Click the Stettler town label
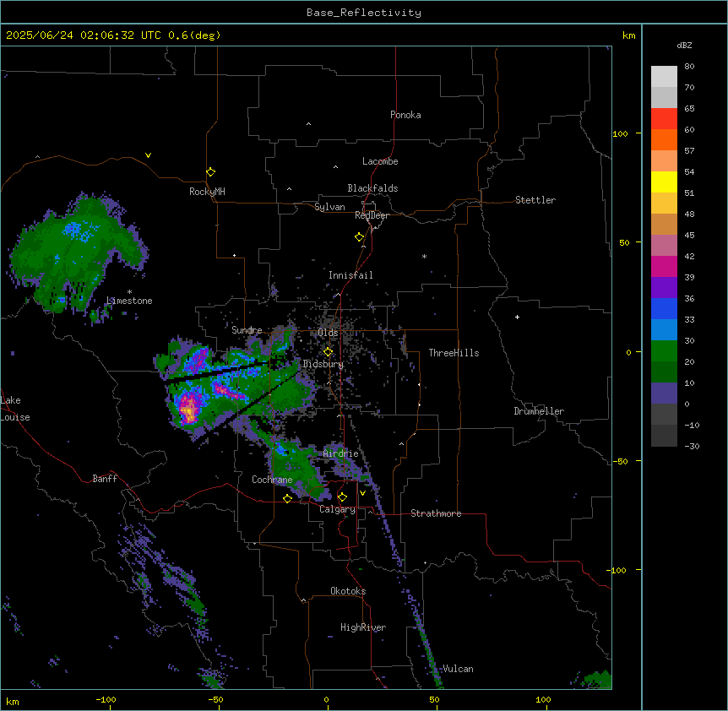Viewport: 728px width, 711px height. click(535, 200)
